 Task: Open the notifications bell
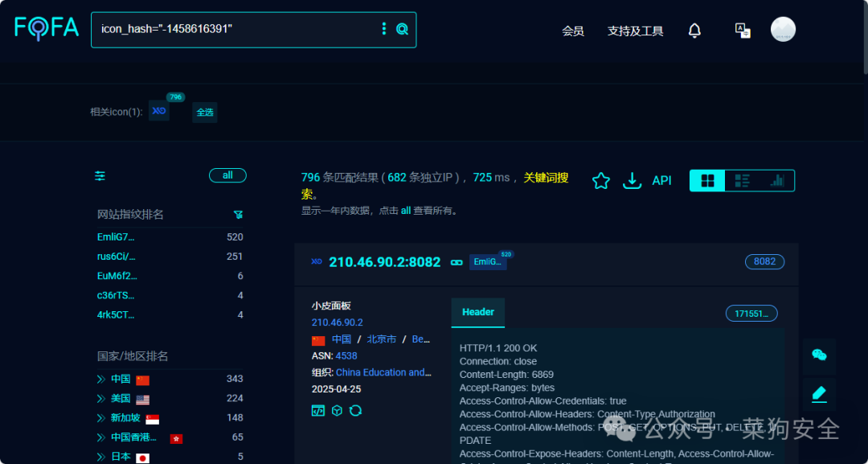pyautogui.click(x=694, y=31)
